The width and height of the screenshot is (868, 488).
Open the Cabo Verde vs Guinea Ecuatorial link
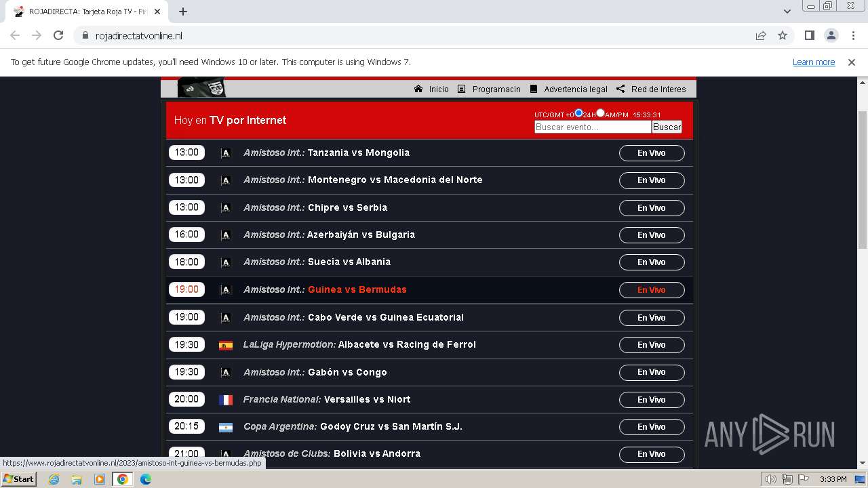pos(386,317)
